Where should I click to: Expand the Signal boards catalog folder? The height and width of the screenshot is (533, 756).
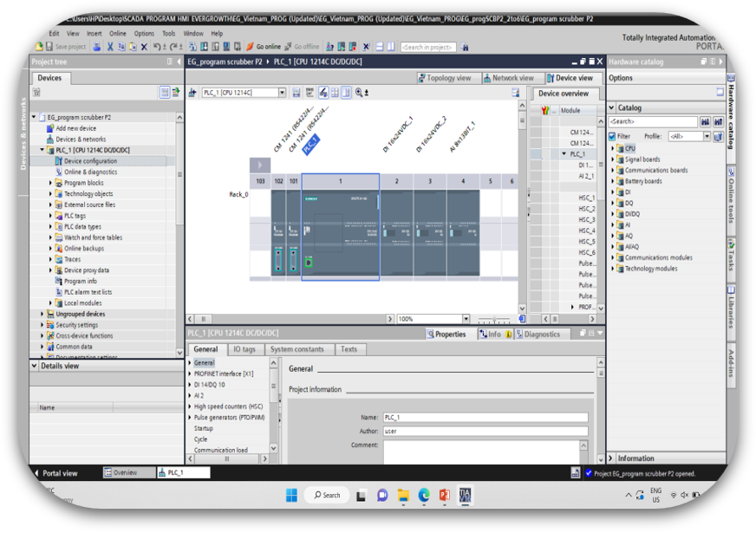[x=613, y=159]
